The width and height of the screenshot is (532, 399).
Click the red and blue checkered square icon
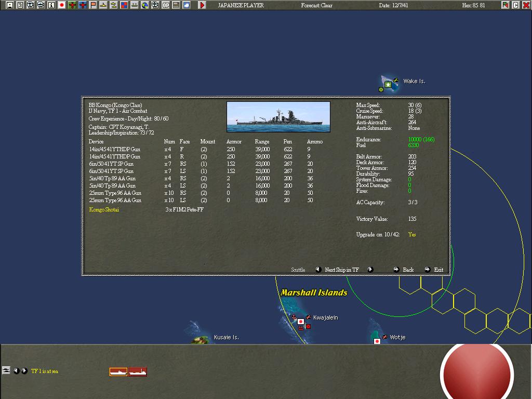124,5
